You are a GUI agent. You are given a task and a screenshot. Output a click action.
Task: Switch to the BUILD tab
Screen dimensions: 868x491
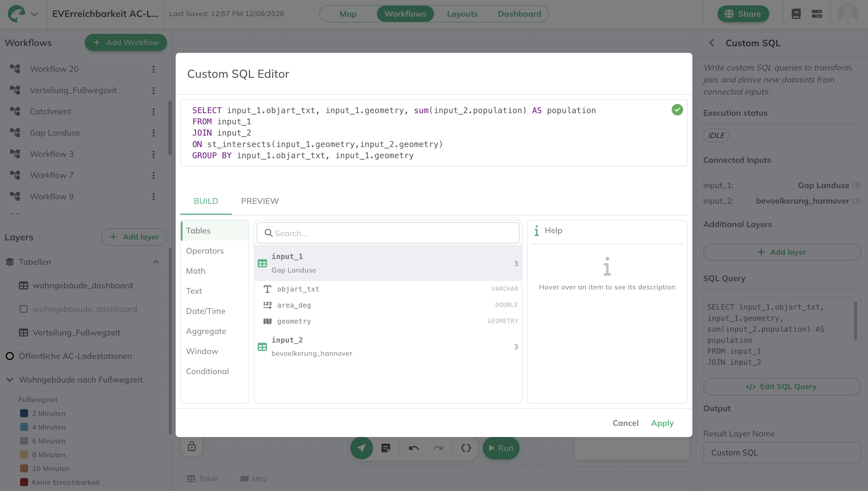point(206,201)
